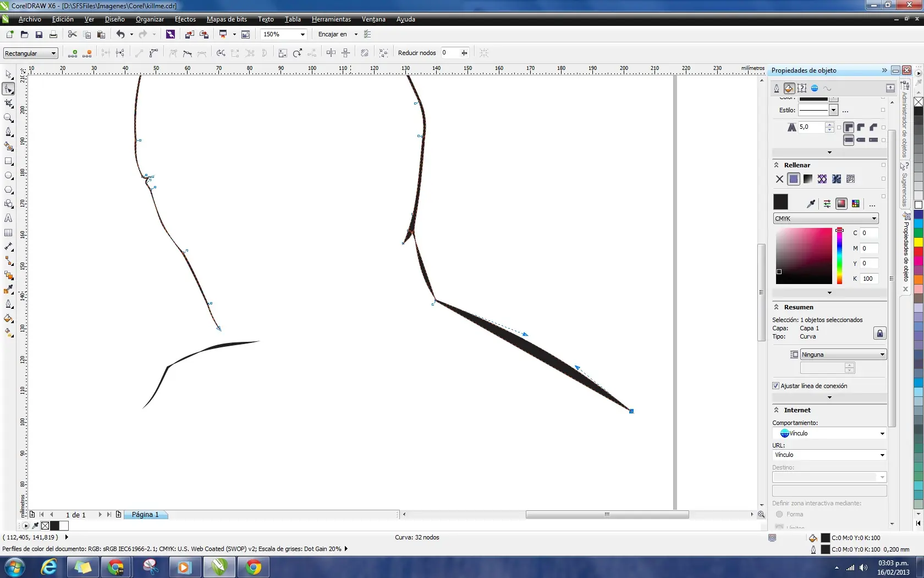This screenshot has height=578, width=924.
Task: Click the Print icon
Action: pyautogui.click(x=53, y=34)
